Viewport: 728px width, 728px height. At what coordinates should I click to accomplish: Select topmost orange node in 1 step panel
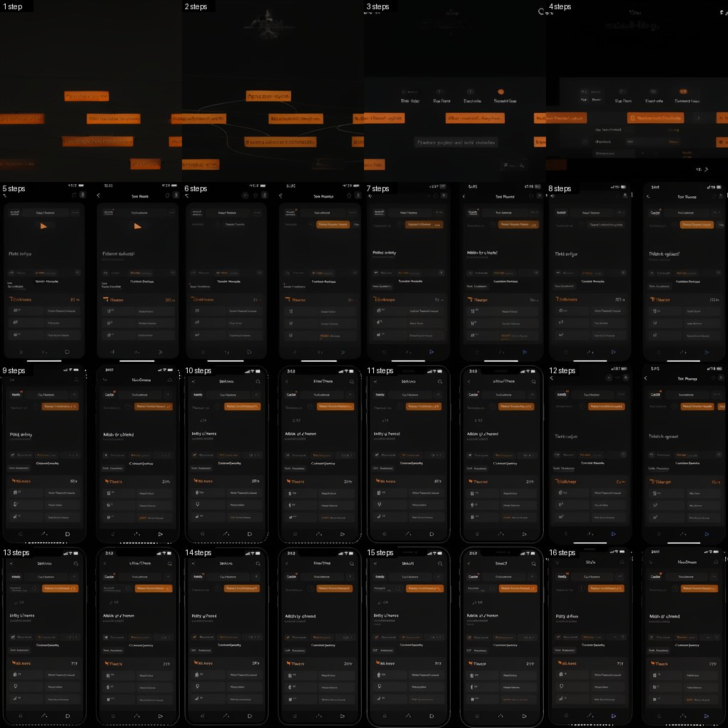click(86, 96)
